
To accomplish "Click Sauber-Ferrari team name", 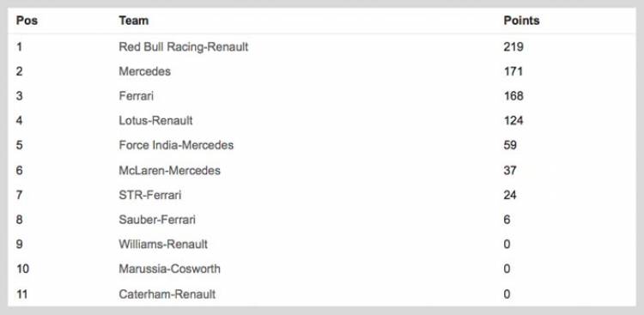I will point(157,220).
